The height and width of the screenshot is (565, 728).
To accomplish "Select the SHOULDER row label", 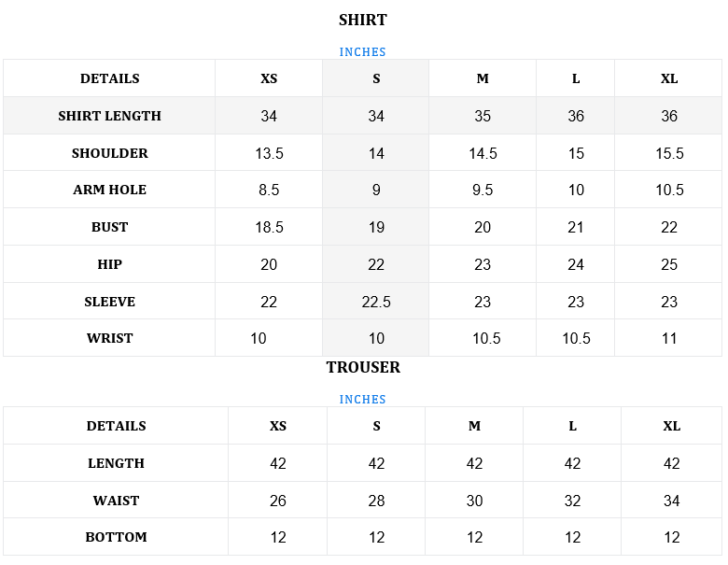I will tap(109, 153).
